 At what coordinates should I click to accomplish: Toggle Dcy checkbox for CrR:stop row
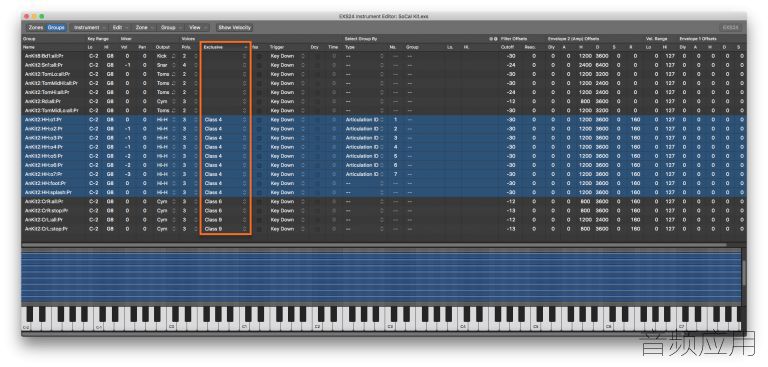coord(316,210)
